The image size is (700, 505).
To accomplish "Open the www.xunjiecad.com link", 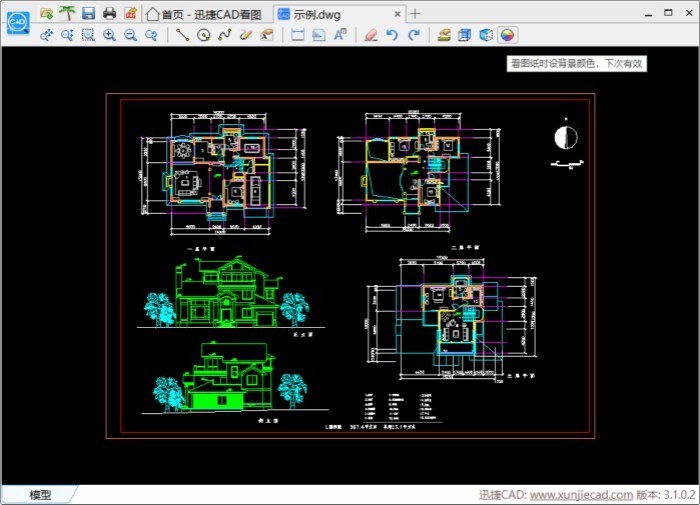I will (580, 495).
